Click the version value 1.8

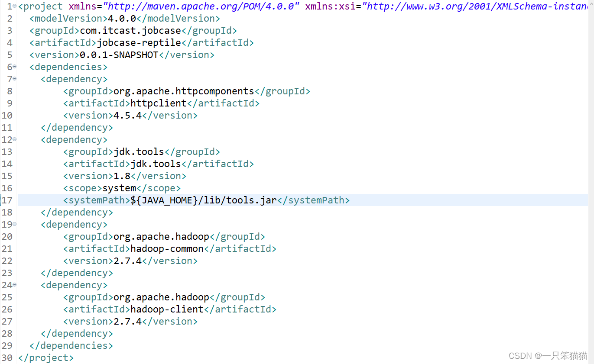click(x=122, y=176)
